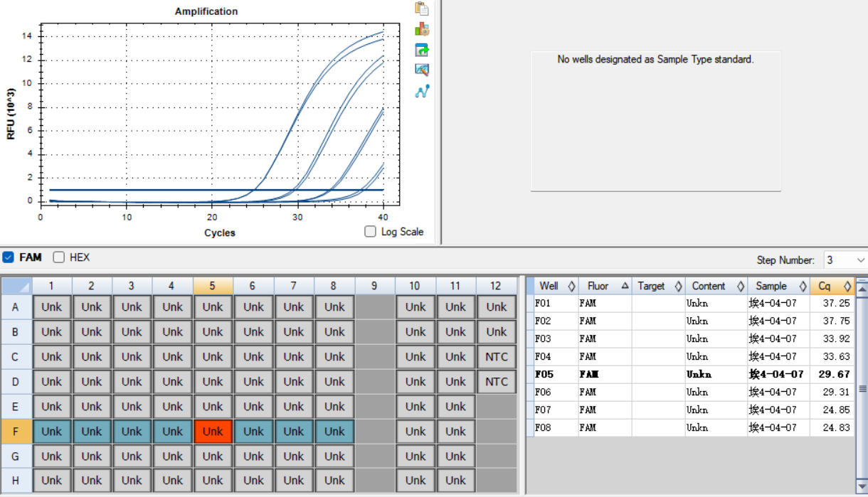Click Cq value 33.92
The image size is (868, 497).
click(x=832, y=338)
